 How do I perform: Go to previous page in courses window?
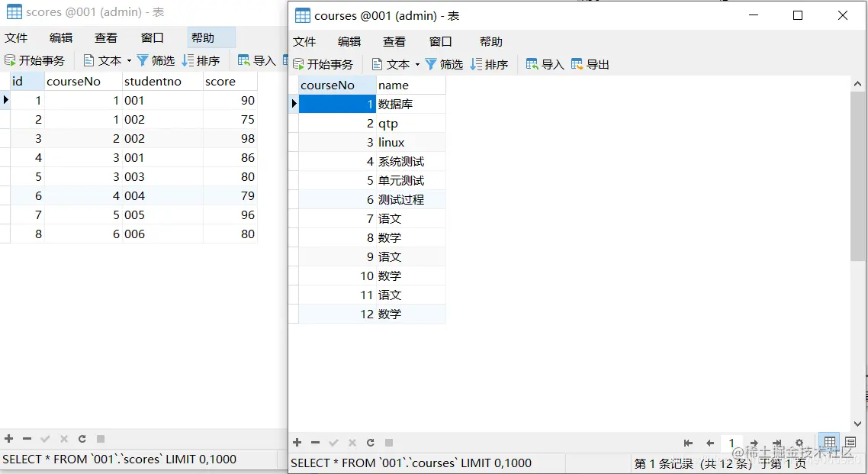[x=710, y=443]
